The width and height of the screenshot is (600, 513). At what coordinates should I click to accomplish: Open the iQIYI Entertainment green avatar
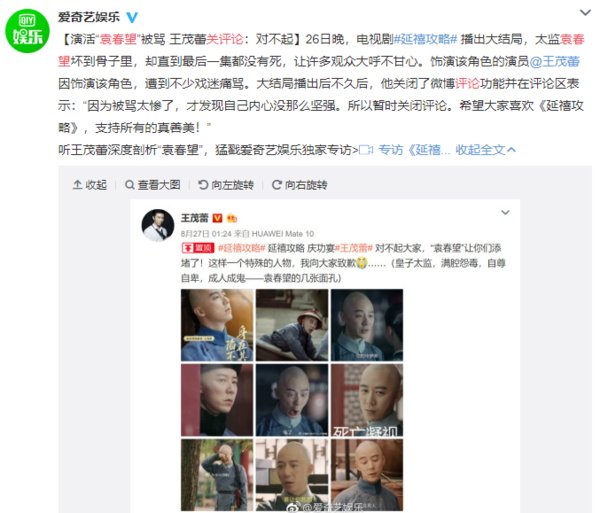tap(27, 31)
